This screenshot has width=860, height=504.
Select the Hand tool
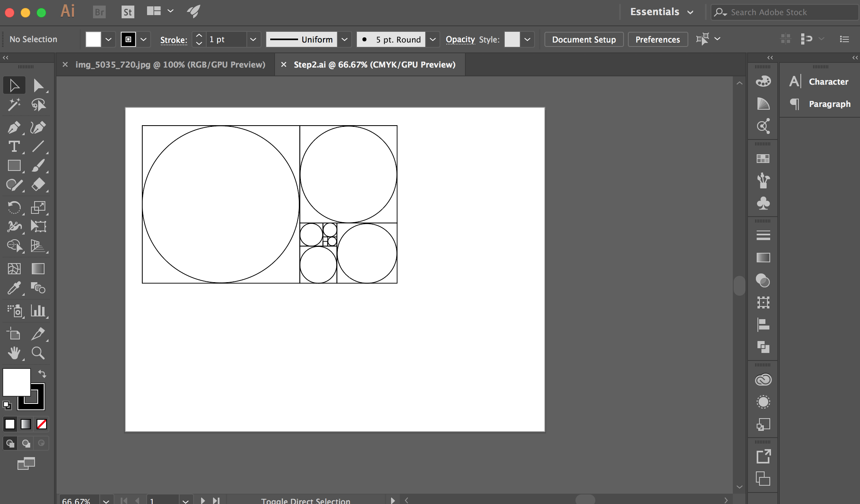(14, 353)
